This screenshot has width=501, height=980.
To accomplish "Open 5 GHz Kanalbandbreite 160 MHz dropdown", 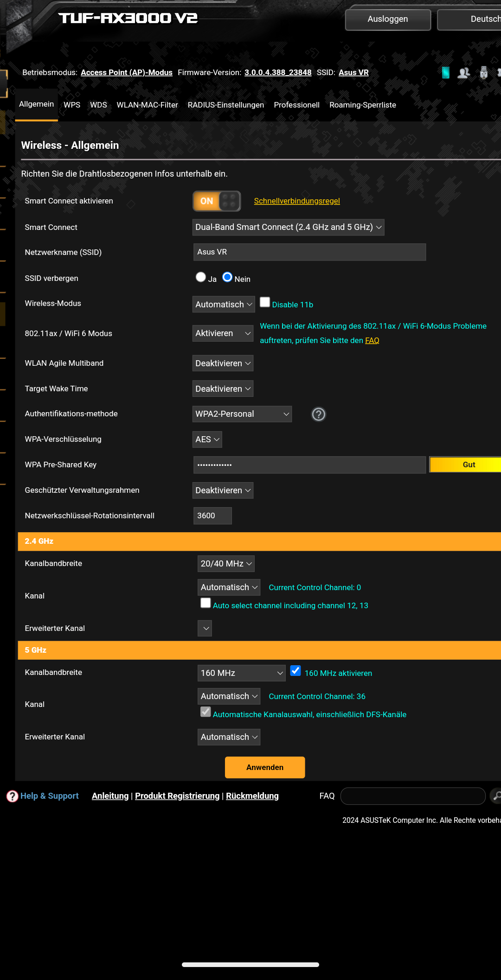I will coord(241,673).
